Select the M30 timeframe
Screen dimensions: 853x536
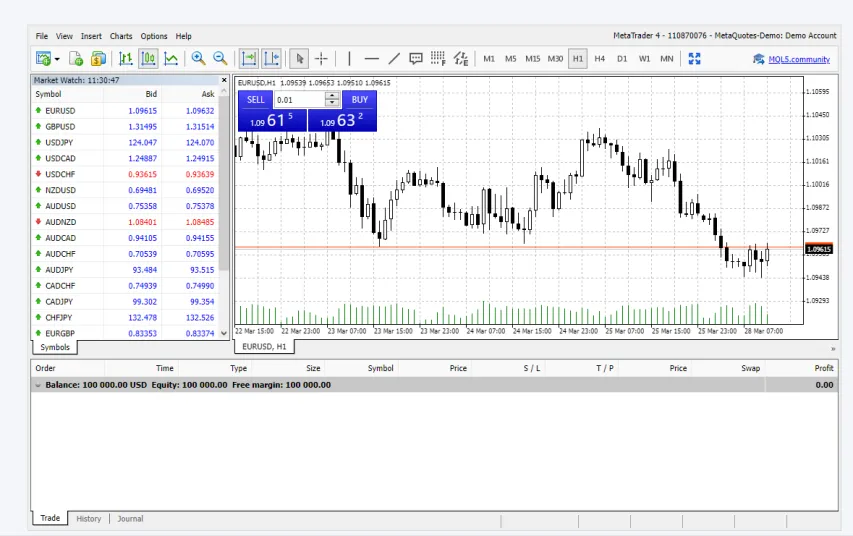pyautogui.click(x=555, y=59)
